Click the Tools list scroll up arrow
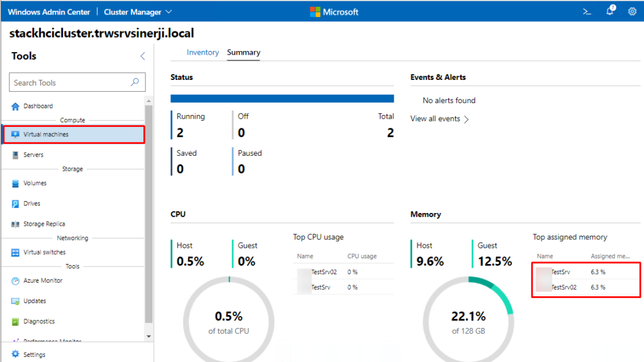This screenshot has height=362, width=644. [x=148, y=101]
